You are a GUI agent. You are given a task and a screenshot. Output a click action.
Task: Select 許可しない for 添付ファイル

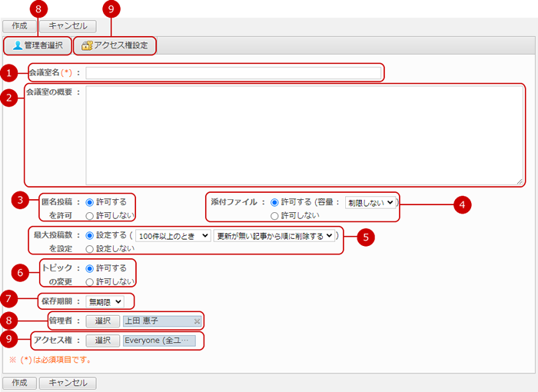274,216
